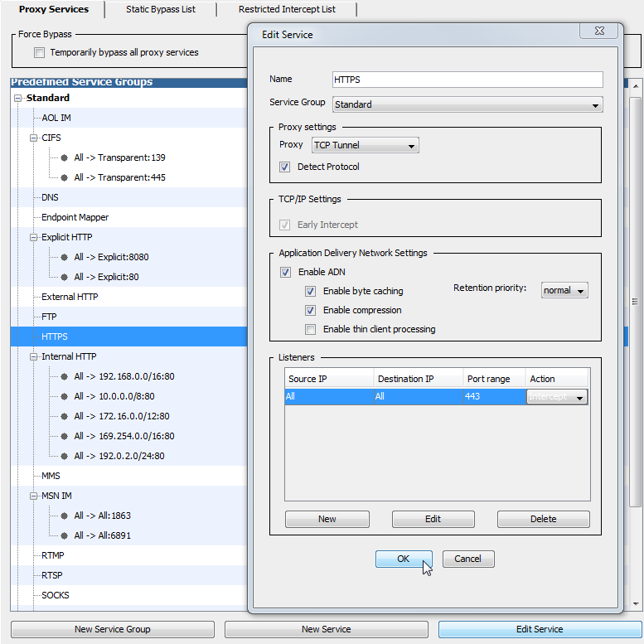
Task: Collapse the CIFS tree node
Action: pos(34,138)
